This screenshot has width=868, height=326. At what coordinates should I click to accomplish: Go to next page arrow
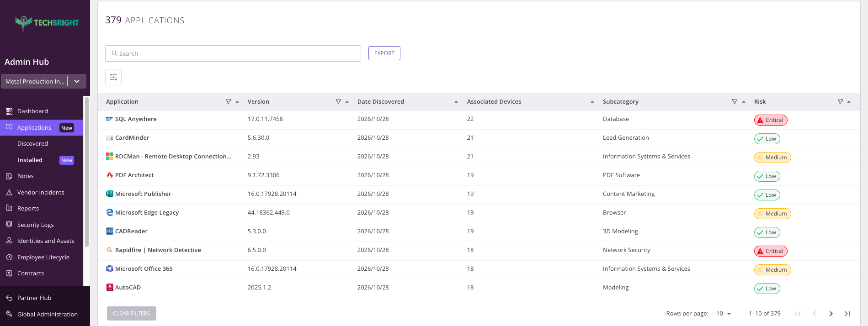831,314
